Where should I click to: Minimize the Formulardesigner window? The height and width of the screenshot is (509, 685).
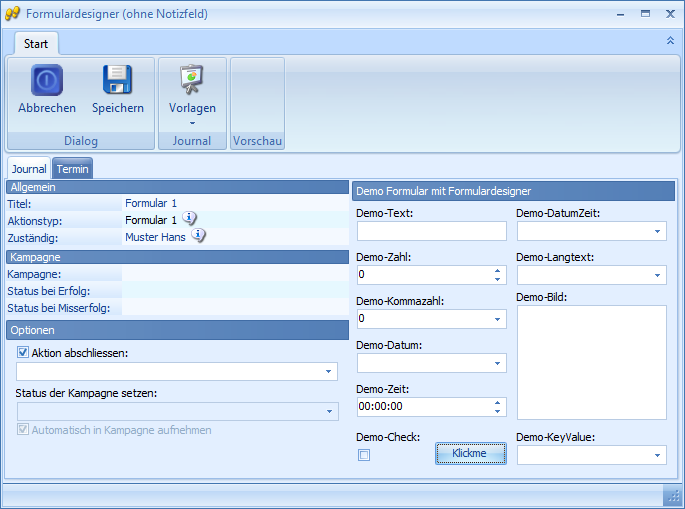(x=620, y=14)
